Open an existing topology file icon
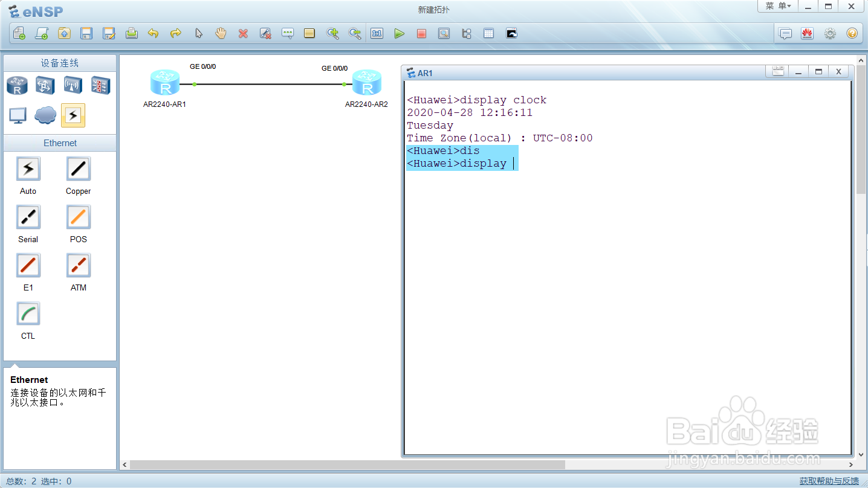This screenshot has height=488, width=868. tap(64, 33)
